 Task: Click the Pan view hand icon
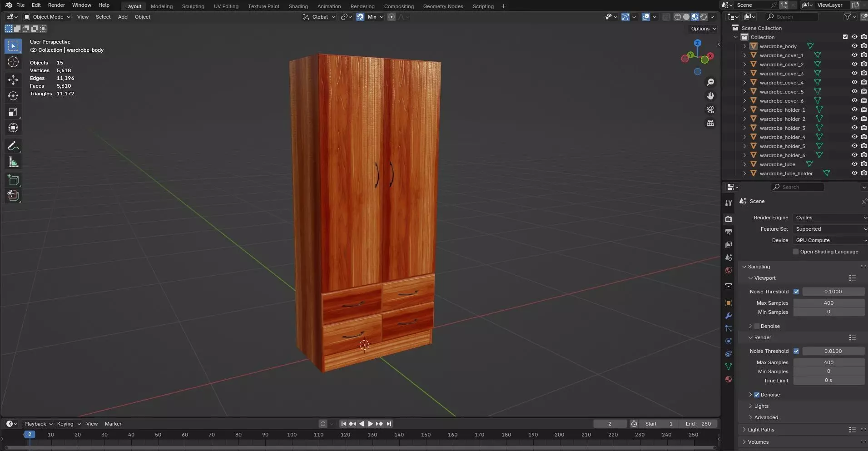[710, 96]
